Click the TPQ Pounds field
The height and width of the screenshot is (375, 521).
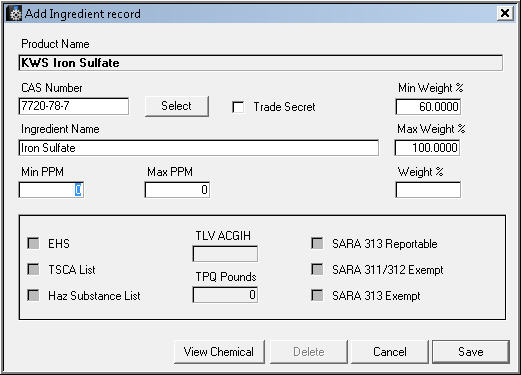tap(225, 295)
